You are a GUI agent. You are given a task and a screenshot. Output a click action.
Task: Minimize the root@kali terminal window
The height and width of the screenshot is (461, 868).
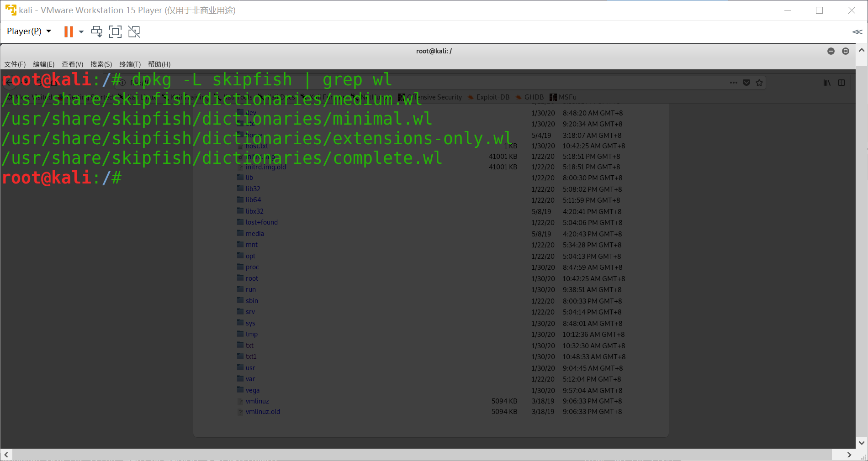[x=831, y=51]
